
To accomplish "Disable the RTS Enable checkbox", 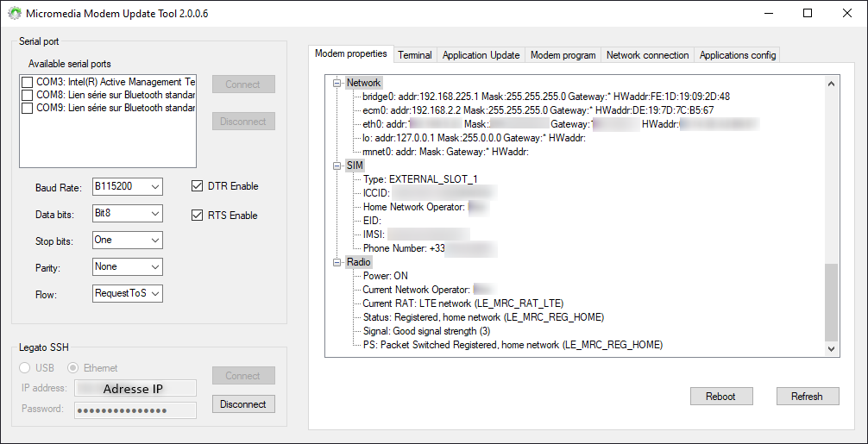I will click(x=197, y=215).
